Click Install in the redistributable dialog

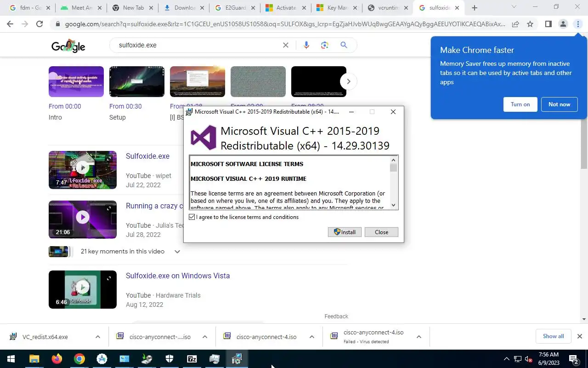tap(345, 232)
